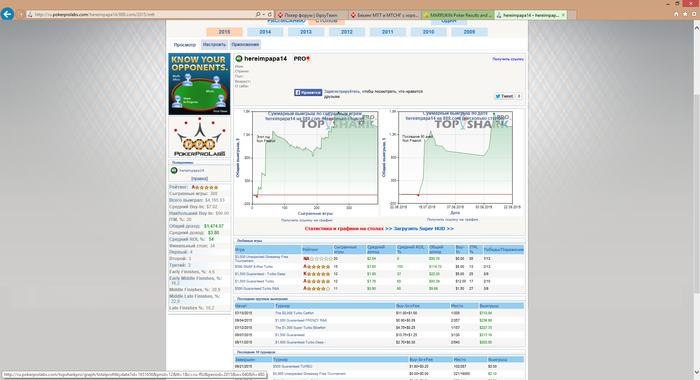Open the Приложения apps tab

245,45
